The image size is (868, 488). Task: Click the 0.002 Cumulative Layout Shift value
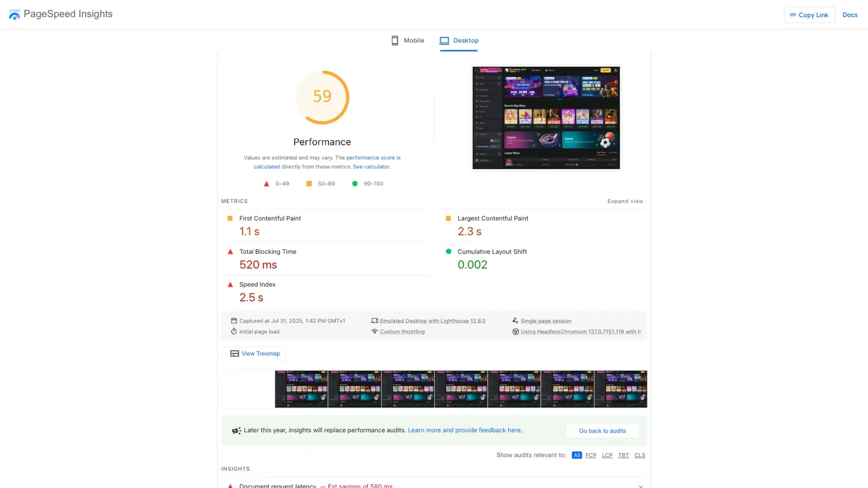click(472, 265)
